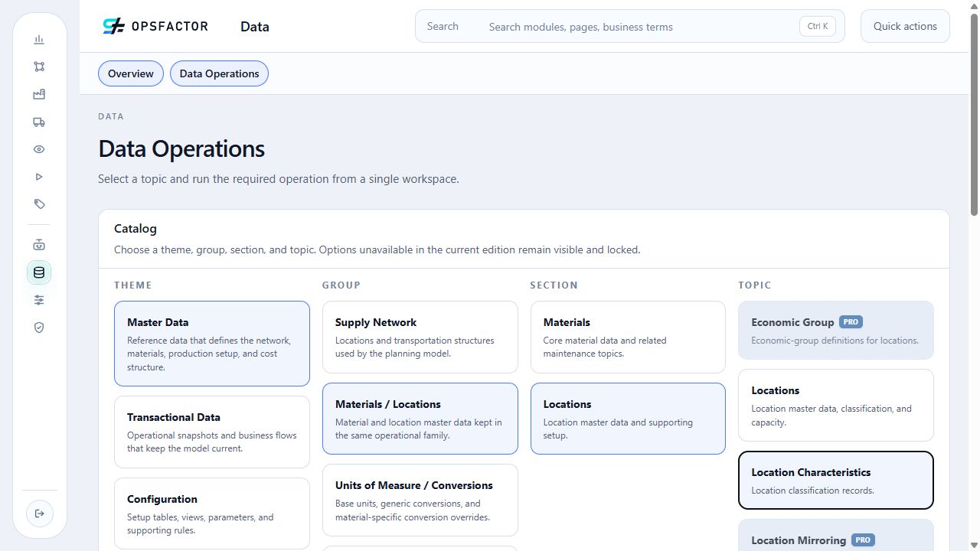The image size is (980, 551).
Task: Focus the search modules input field
Action: 630,26
